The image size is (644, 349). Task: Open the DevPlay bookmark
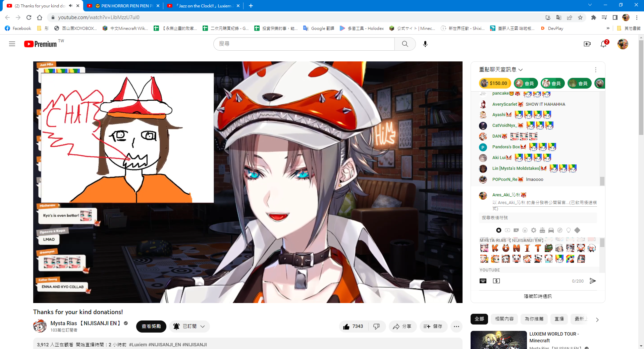tap(552, 29)
